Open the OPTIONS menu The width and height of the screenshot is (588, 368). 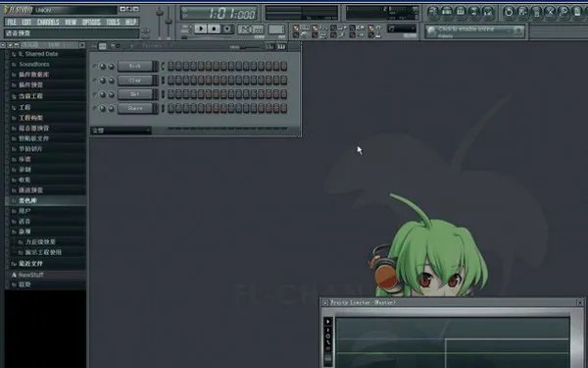pos(91,23)
